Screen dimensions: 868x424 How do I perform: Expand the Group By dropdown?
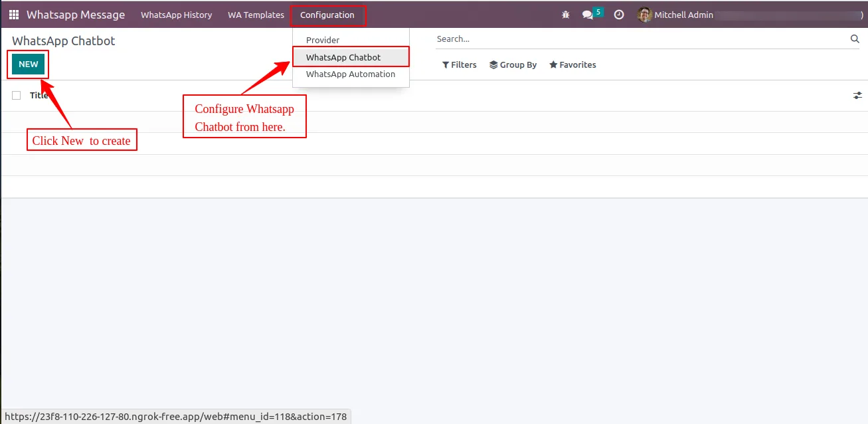click(513, 65)
